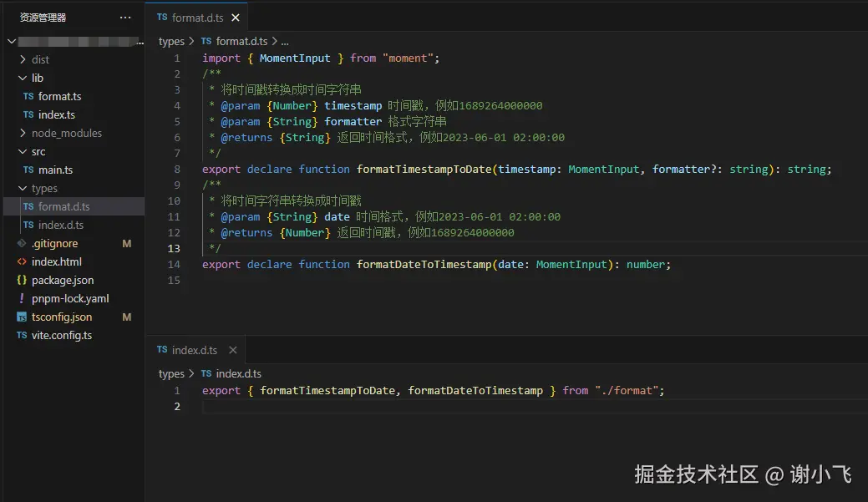Viewport: 868px width, 502px height.
Task: Click the .gitignore file icon
Action: [x=23, y=244]
